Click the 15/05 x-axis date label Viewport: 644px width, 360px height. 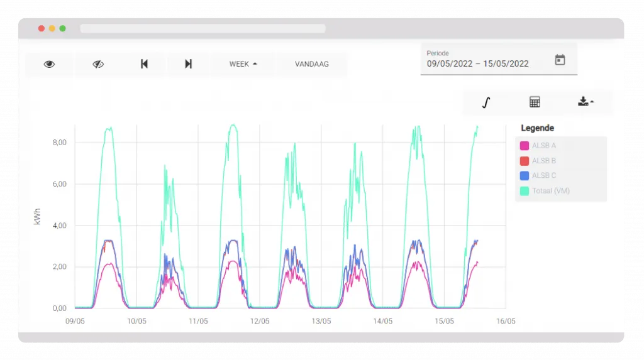(445, 321)
